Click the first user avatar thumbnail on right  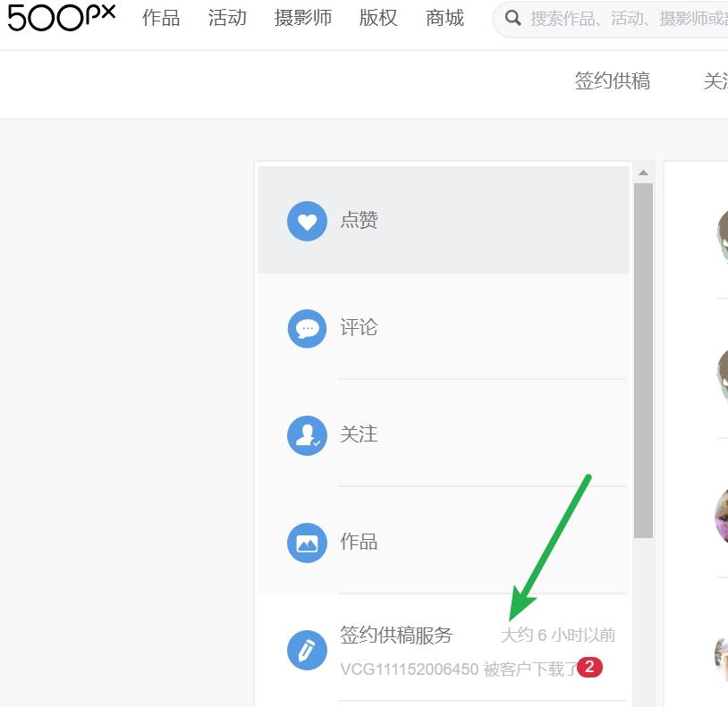(x=722, y=237)
